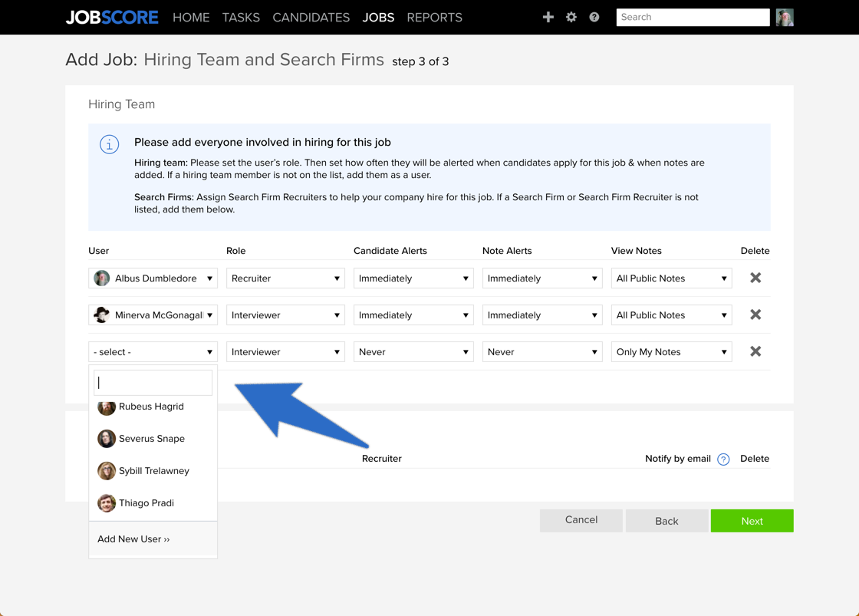Open the Minerva McGonagall user dropdown

click(x=153, y=315)
